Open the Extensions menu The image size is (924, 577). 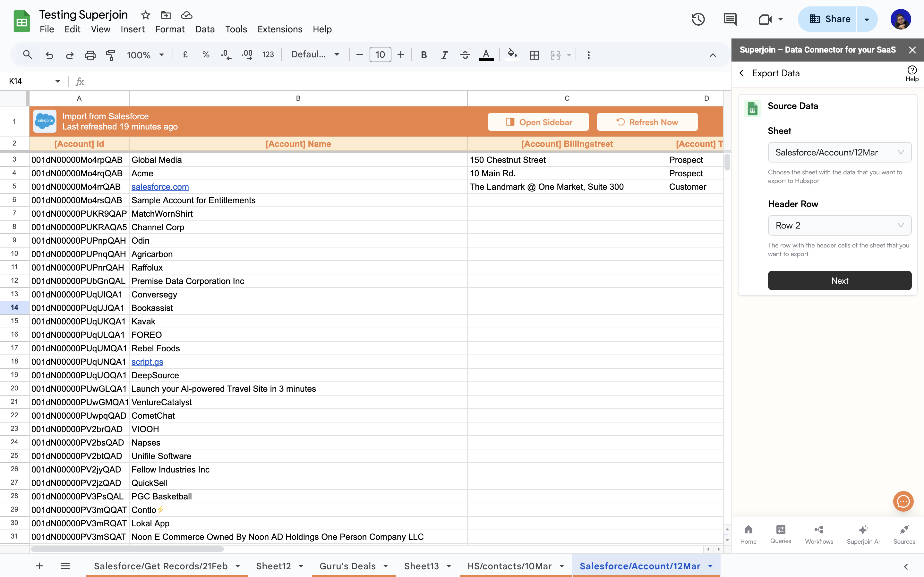tap(279, 29)
